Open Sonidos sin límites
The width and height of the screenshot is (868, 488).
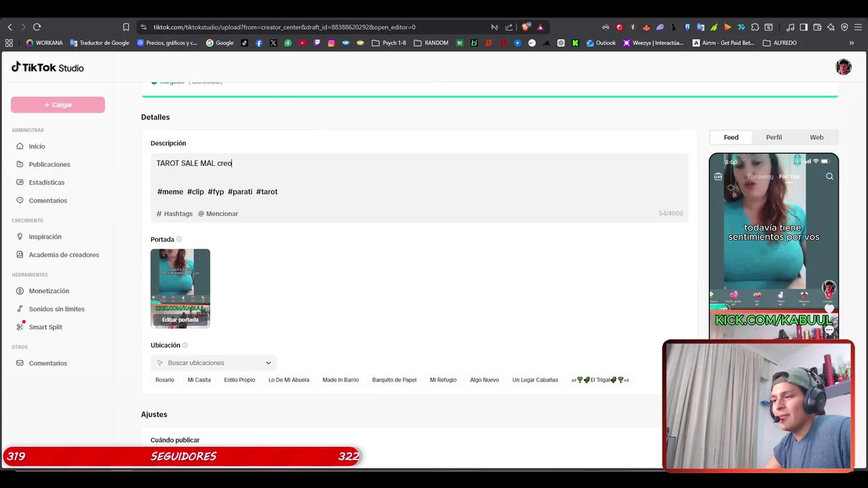pyautogui.click(x=58, y=309)
